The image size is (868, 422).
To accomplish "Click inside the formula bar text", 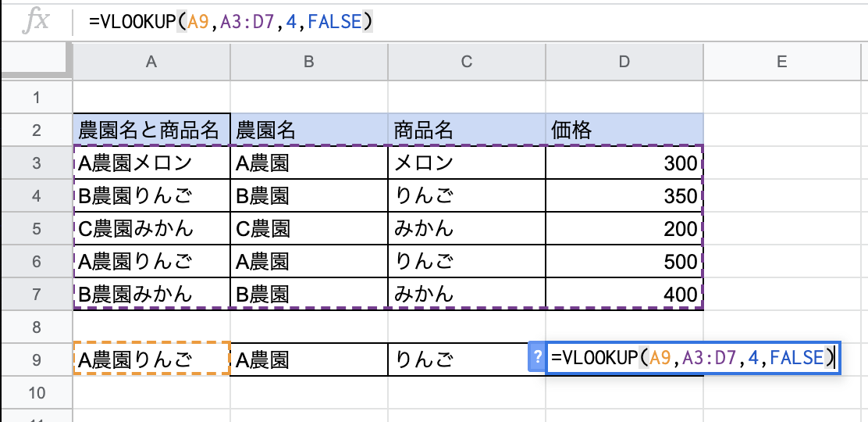I will (230, 22).
